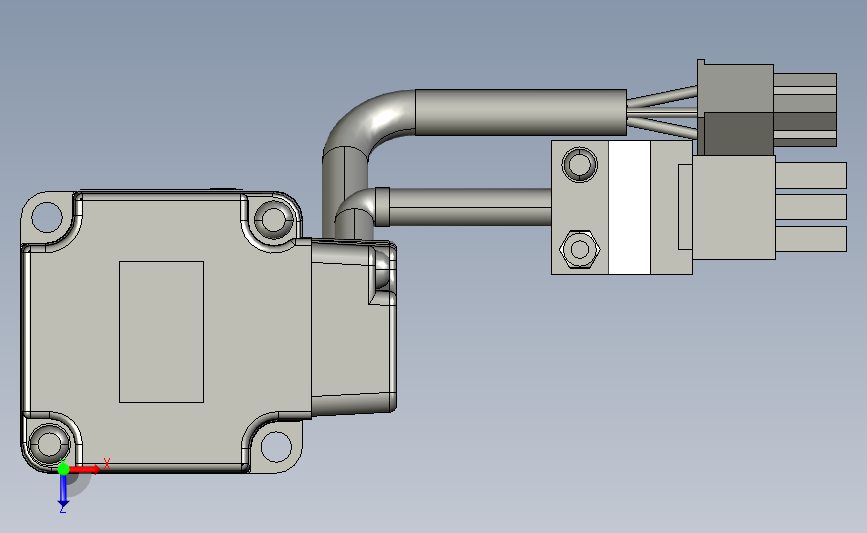Screen dimensions: 867x533
Task: Select the rectangular label face on the motor body
Action: coord(161,332)
